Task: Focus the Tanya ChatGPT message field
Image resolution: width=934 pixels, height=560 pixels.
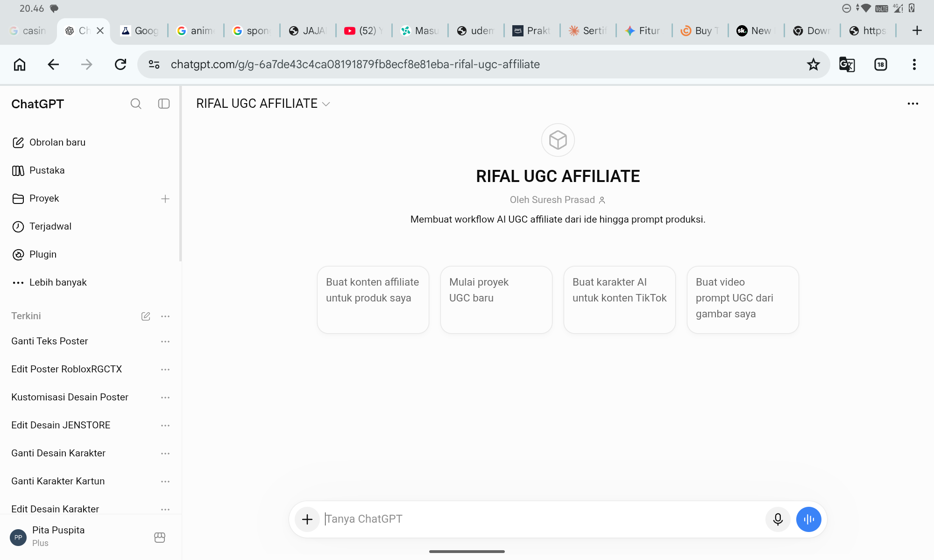Action: [542, 519]
